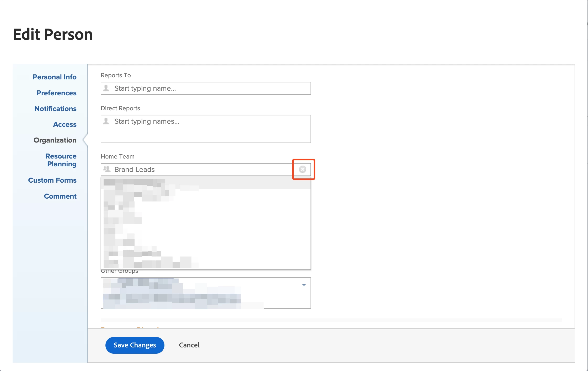Image resolution: width=588 pixels, height=371 pixels.
Task: Select the highlighted first suggestion in list
Action: click(206, 183)
